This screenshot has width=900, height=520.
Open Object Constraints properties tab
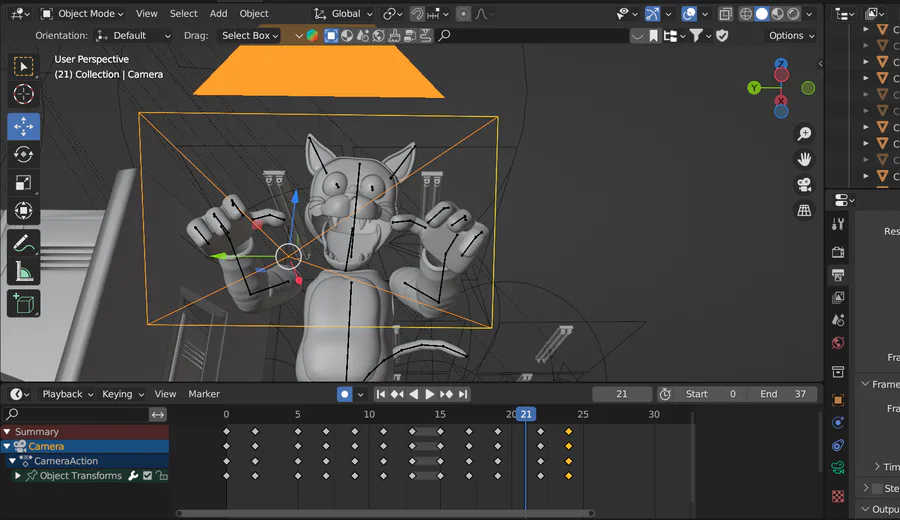[x=838, y=445]
